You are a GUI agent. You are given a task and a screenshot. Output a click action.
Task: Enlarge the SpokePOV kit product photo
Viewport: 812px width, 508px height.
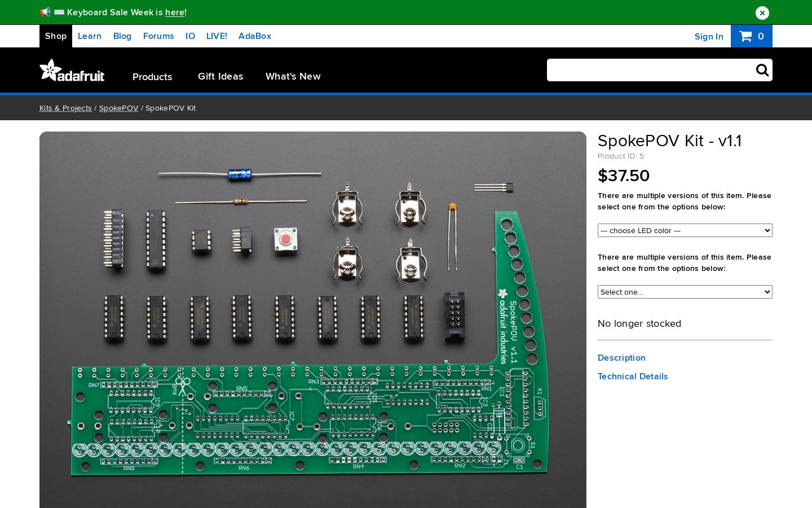[313, 319]
